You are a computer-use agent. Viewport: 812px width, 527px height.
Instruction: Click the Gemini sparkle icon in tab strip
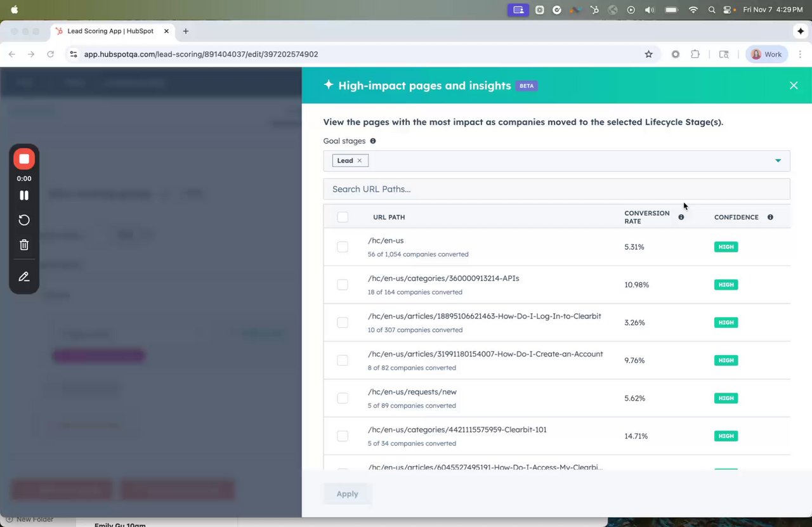click(801, 31)
